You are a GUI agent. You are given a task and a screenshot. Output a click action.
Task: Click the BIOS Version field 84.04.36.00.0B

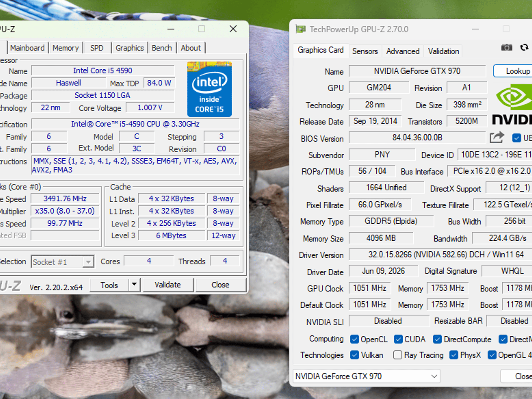coord(417,137)
